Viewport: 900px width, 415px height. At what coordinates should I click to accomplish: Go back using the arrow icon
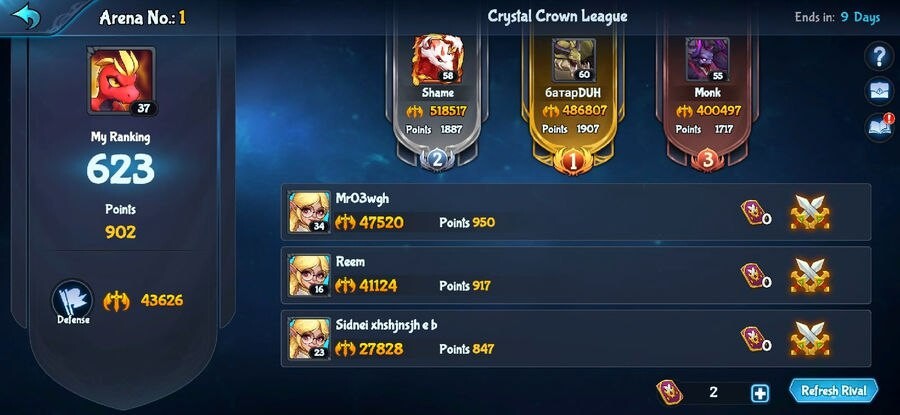point(26,15)
